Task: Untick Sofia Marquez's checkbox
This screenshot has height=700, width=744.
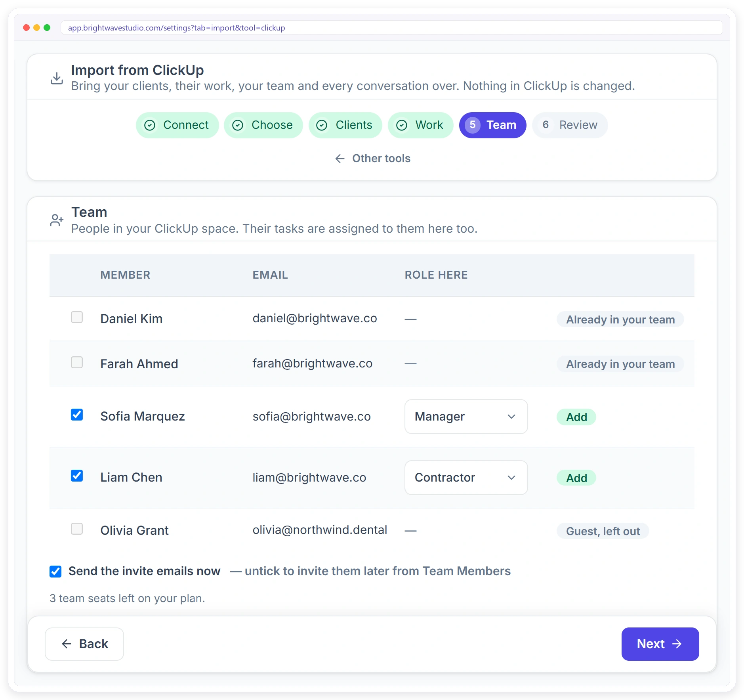Action: [77, 415]
